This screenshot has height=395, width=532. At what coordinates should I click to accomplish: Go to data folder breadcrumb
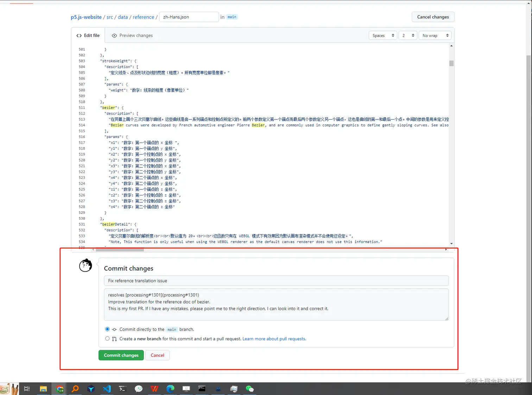(123, 17)
